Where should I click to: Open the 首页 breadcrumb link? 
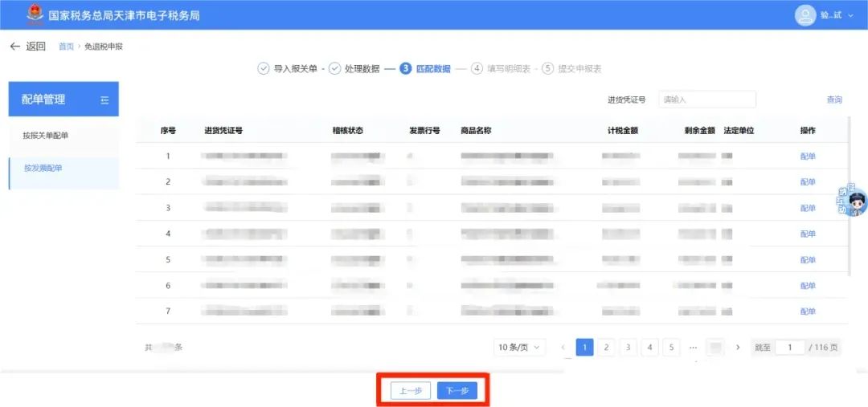tap(66, 47)
